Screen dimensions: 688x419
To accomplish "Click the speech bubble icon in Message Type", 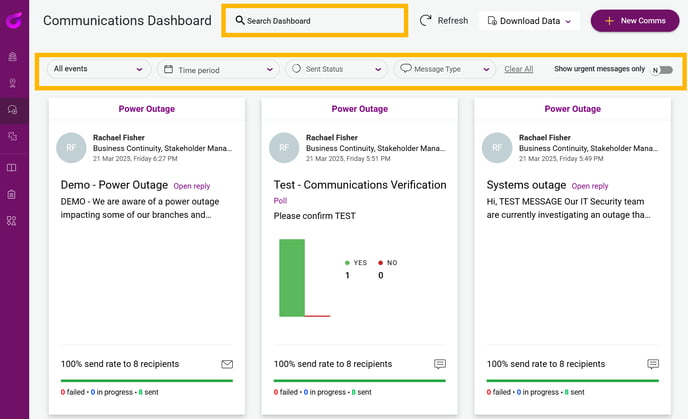I will (405, 68).
